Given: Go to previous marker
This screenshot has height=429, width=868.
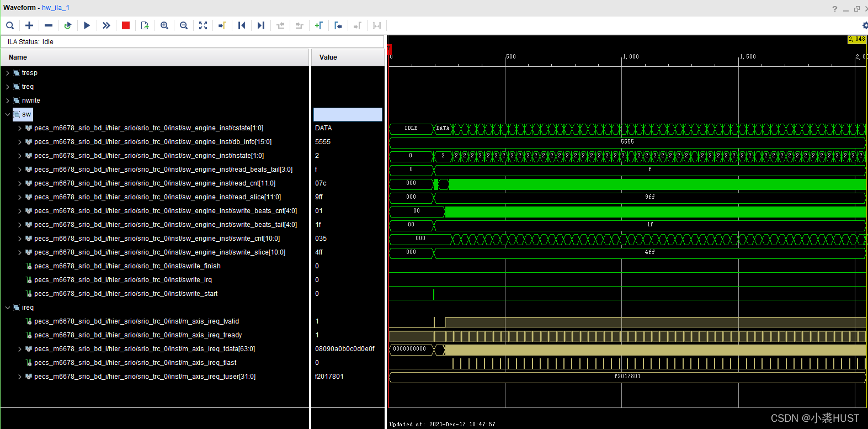Looking at the screenshot, I should click(x=338, y=25).
